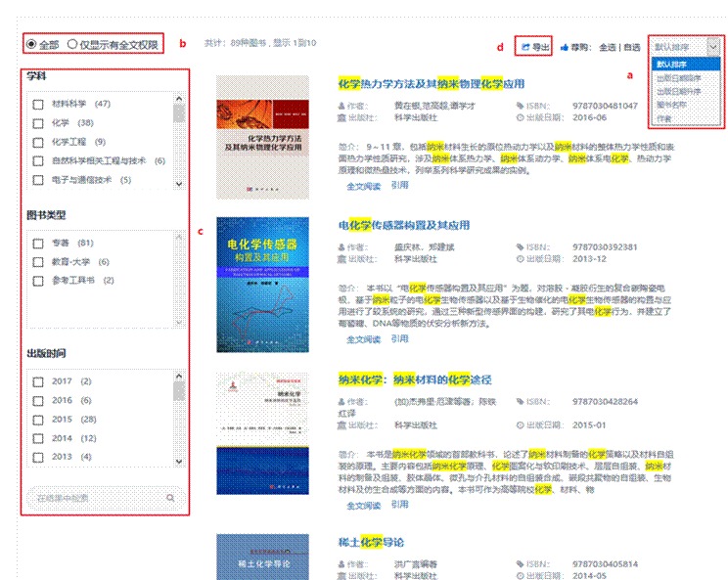Click the 导出 export text

540,47
